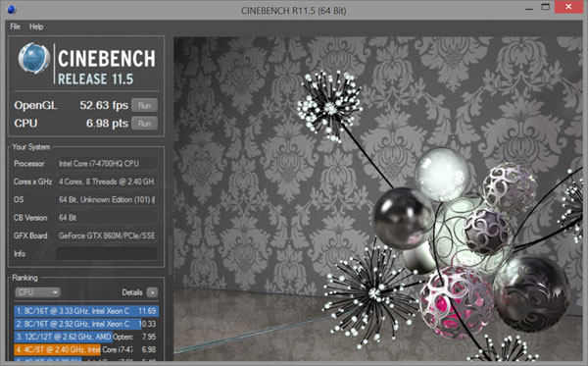The image size is (588, 366).
Task: Open the File menu
Action: pyautogui.click(x=15, y=26)
